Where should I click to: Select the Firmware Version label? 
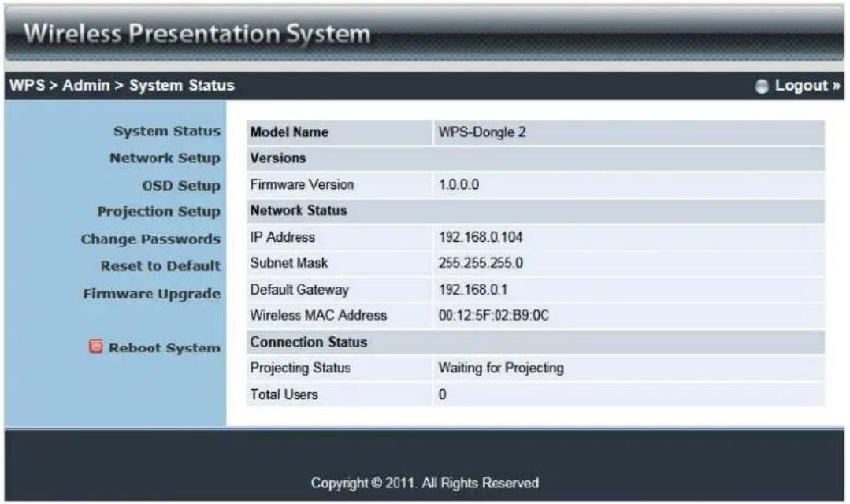pos(302,185)
